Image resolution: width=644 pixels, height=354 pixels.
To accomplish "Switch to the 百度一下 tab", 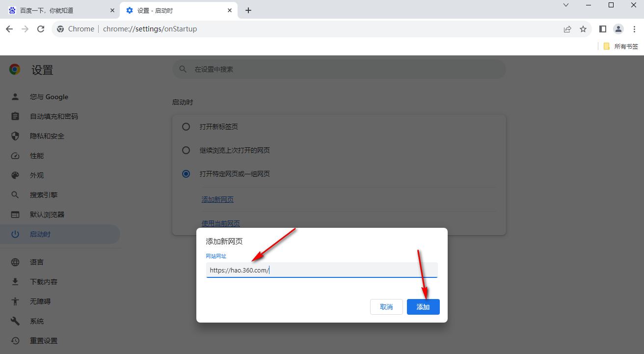I will (x=60, y=10).
